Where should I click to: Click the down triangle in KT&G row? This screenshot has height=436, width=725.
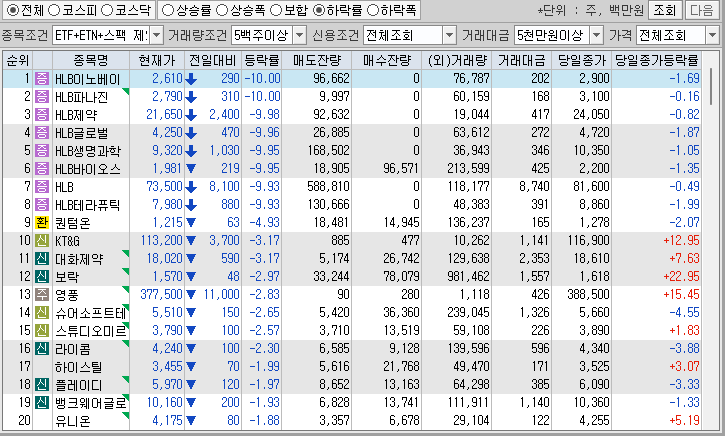click(191, 241)
